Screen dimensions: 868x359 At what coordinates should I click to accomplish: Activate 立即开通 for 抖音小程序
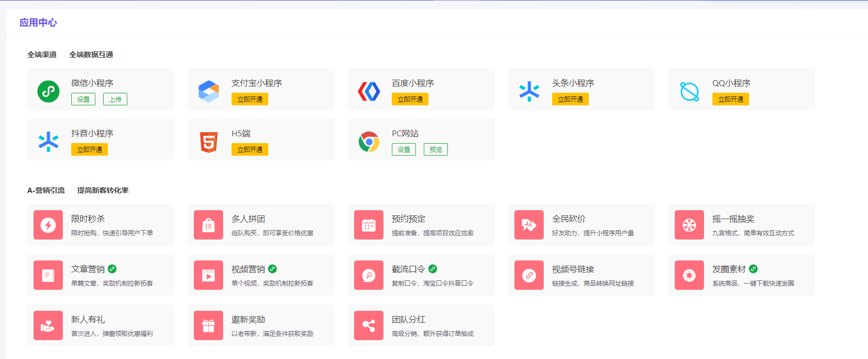[x=90, y=149]
